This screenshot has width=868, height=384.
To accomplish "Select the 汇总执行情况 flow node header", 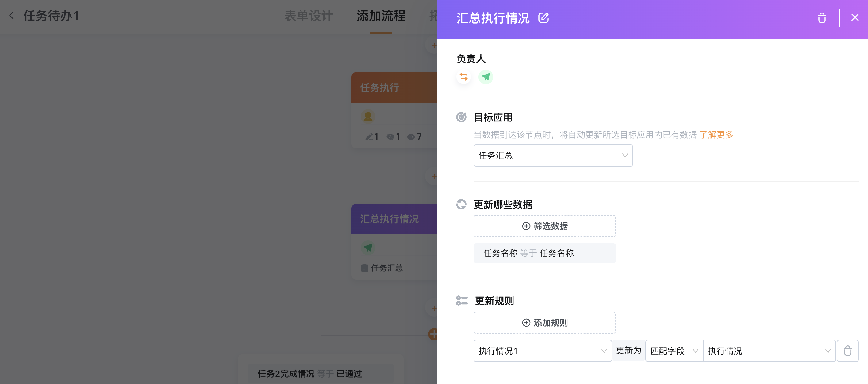I will coord(394,219).
